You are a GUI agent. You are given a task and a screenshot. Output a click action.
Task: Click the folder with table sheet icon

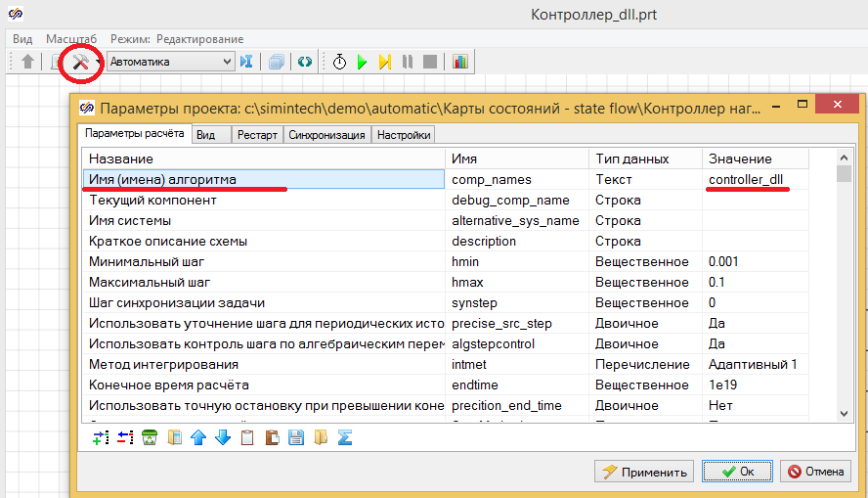(x=174, y=437)
